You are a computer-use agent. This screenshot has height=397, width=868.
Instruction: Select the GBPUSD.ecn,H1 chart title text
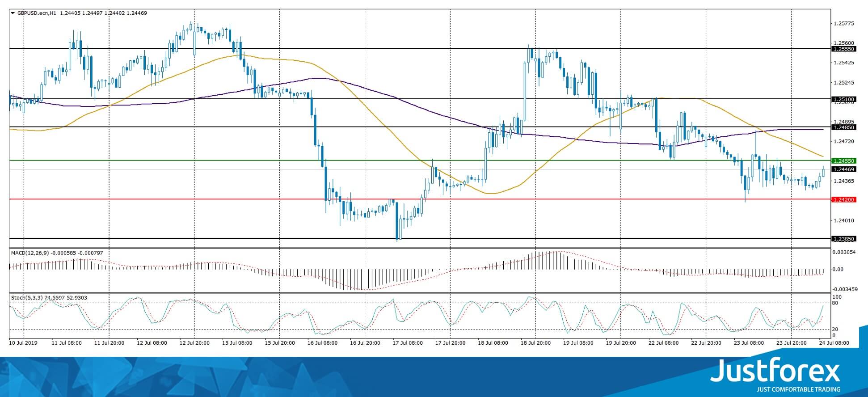pyautogui.click(x=37, y=13)
